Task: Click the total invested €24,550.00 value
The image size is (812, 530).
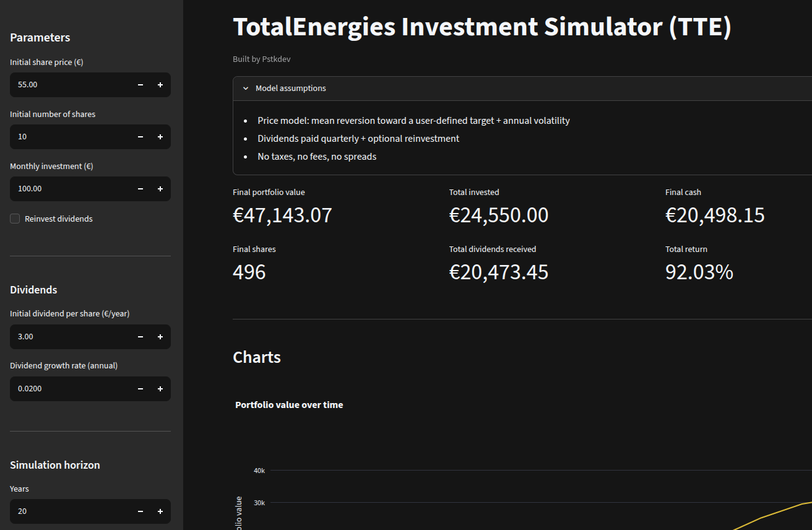Action: (499, 215)
